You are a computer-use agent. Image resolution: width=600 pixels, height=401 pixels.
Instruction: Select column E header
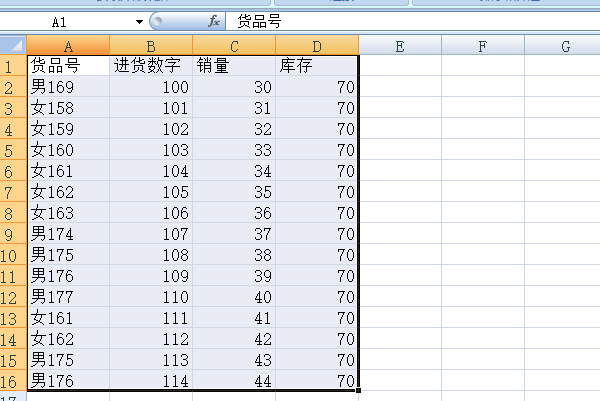click(400, 46)
